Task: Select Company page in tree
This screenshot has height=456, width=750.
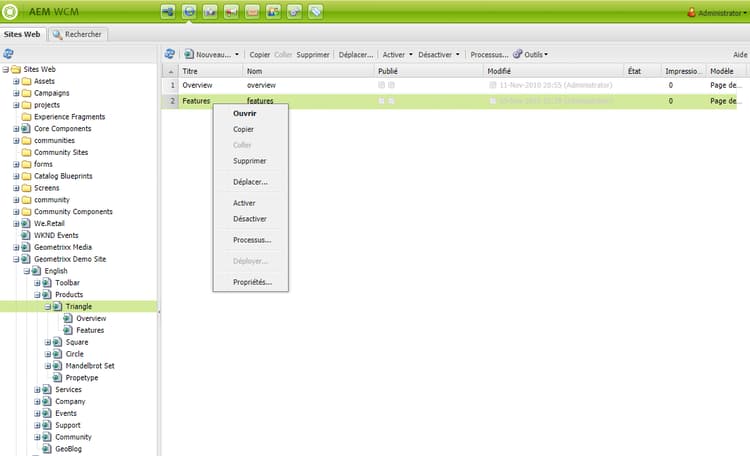Action: tap(70, 401)
